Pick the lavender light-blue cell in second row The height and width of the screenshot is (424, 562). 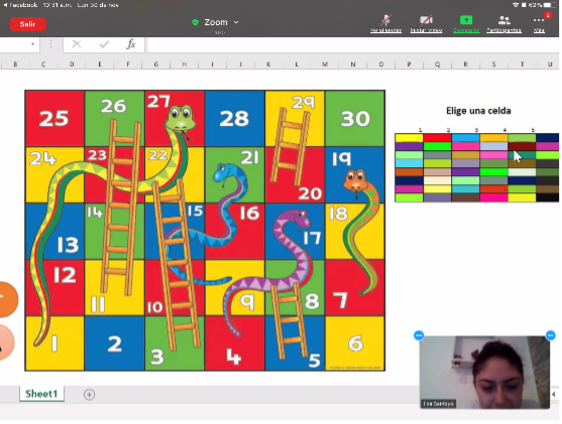494,146
